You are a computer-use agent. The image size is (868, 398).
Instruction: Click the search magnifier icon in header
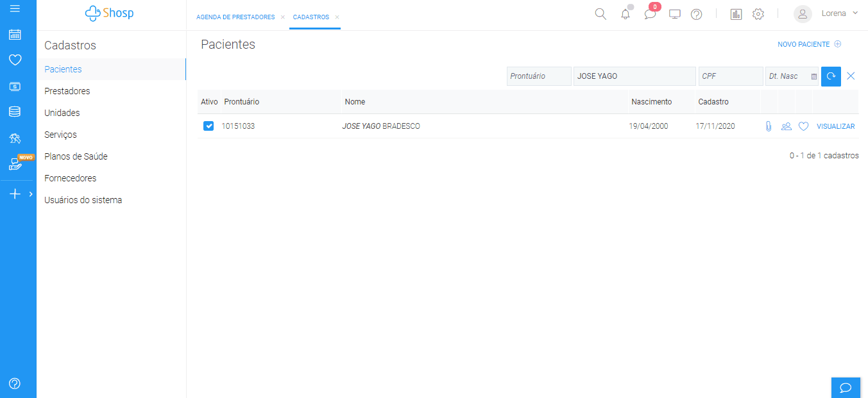click(600, 14)
